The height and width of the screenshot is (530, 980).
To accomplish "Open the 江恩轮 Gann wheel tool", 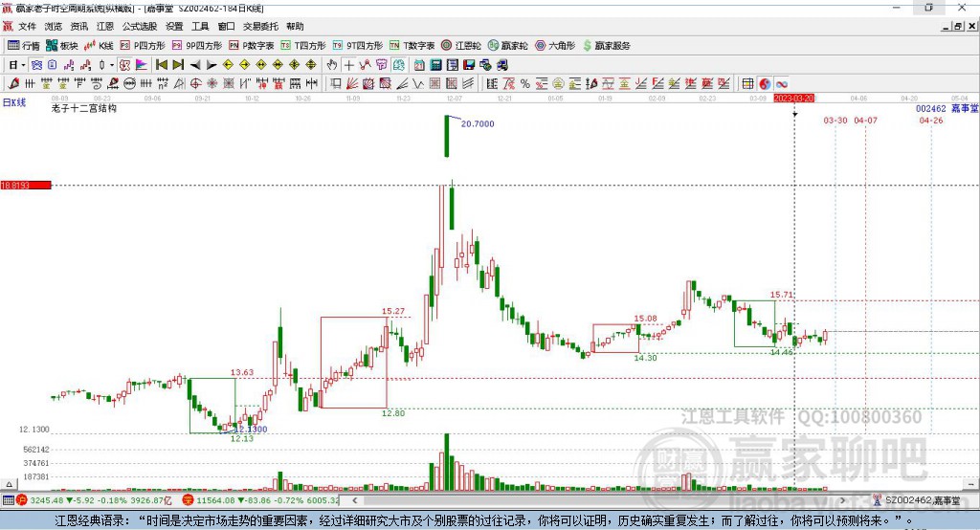I will [461, 45].
